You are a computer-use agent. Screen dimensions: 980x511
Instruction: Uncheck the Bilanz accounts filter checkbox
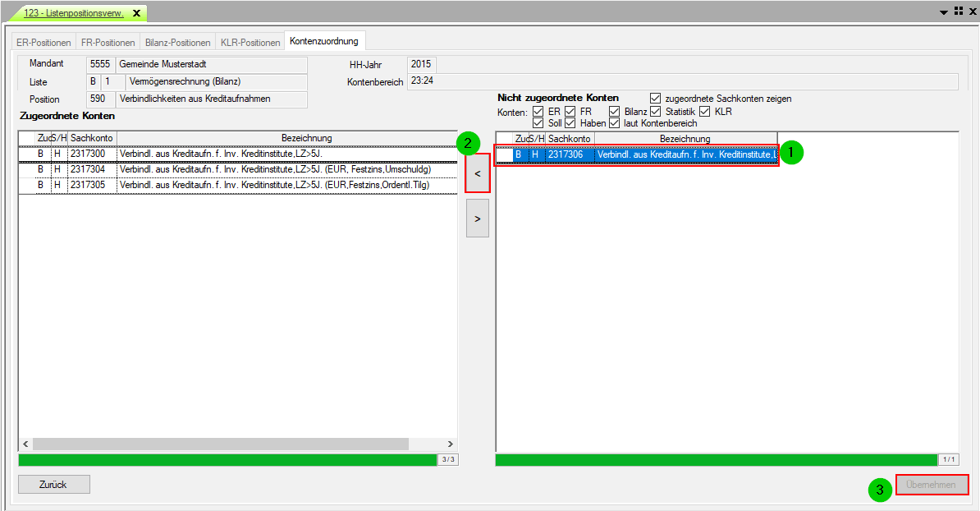coord(615,112)
